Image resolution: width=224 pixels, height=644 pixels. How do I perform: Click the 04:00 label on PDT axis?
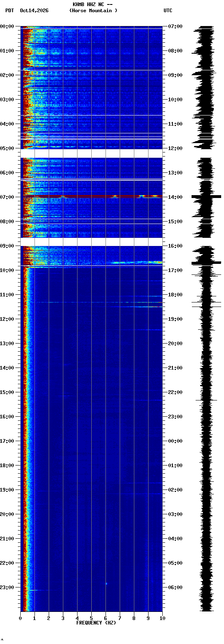(7, 124)
